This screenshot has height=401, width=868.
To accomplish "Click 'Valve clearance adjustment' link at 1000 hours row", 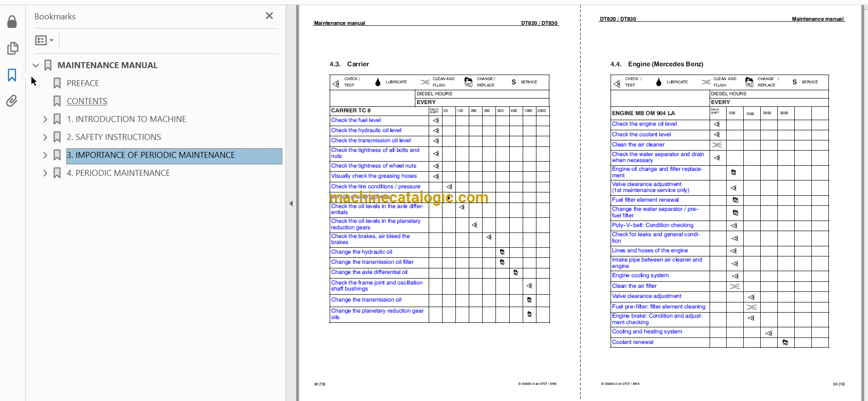I will tap(647, 296).
